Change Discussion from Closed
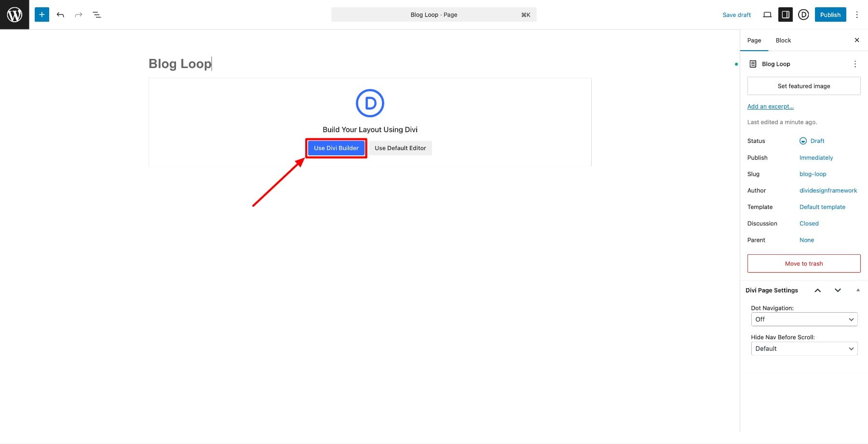This screenshot has height=444, width=868. click(x=809, y=223)
